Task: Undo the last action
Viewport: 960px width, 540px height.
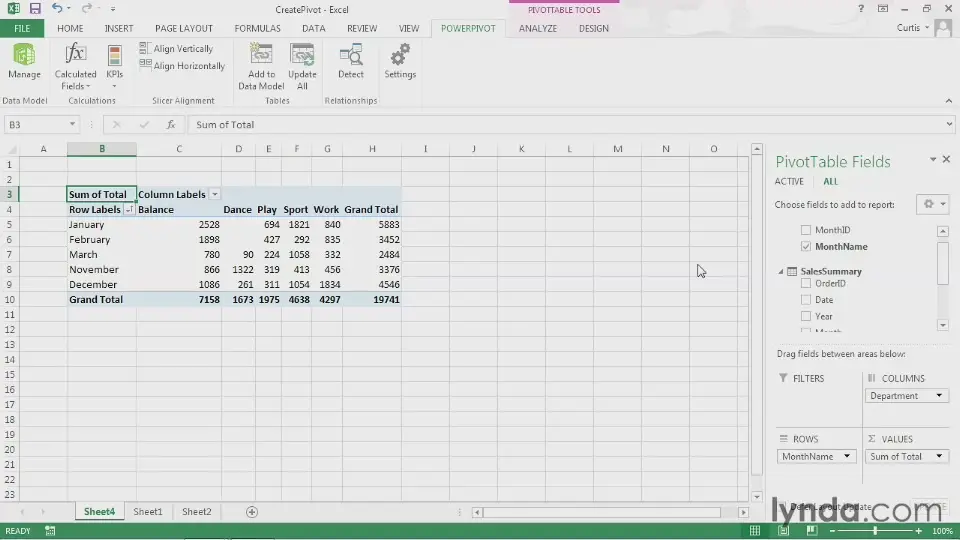Action: tap(57, 9)
